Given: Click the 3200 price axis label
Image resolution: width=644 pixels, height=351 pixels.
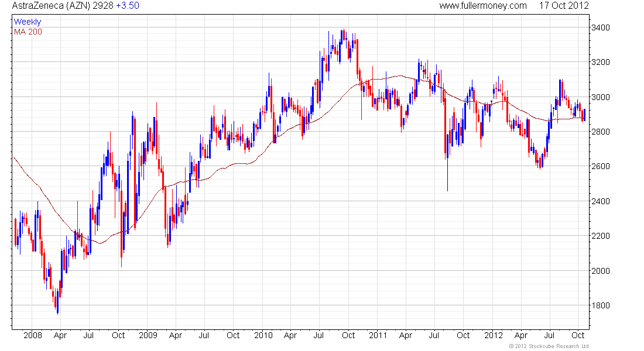Looking at the screenshot, I should 601,63.
